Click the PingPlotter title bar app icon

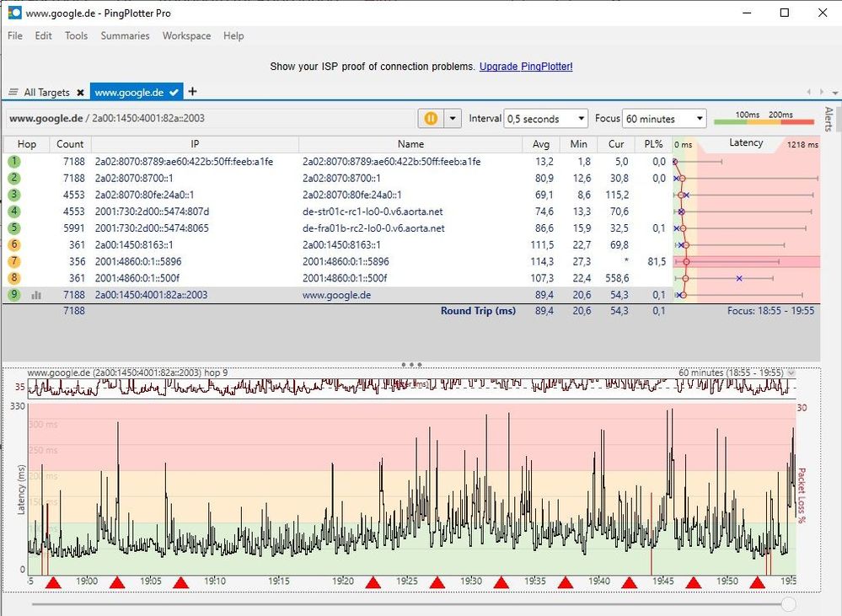(14, 13)
